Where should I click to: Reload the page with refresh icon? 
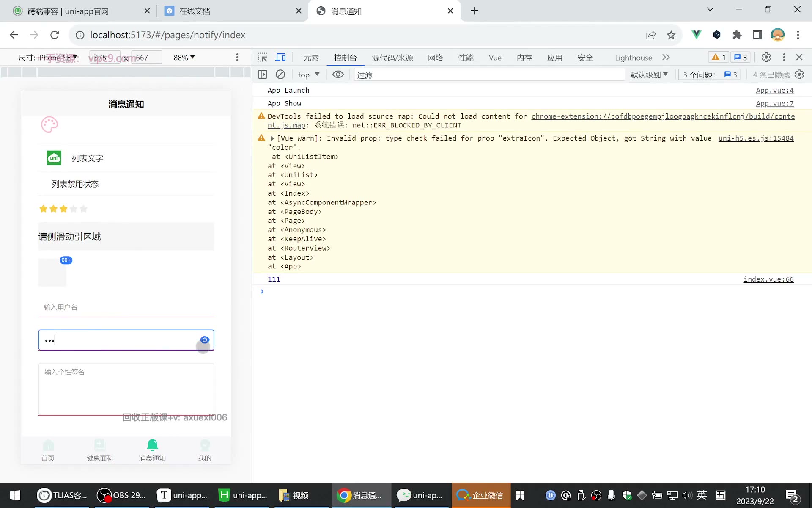(x=55, y=35)
